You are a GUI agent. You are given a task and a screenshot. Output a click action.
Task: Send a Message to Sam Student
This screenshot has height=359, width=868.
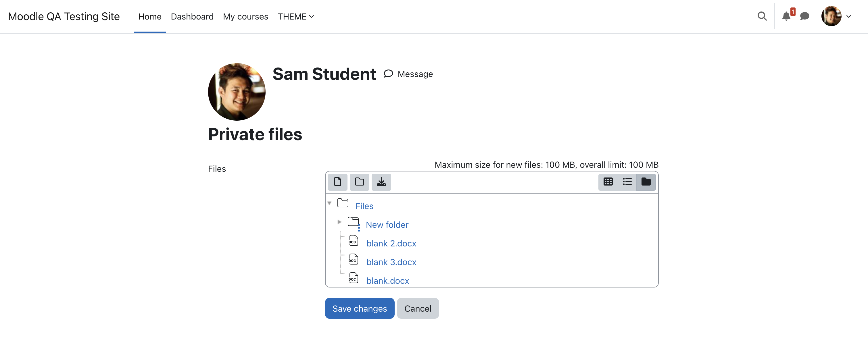tap(408, 74)
